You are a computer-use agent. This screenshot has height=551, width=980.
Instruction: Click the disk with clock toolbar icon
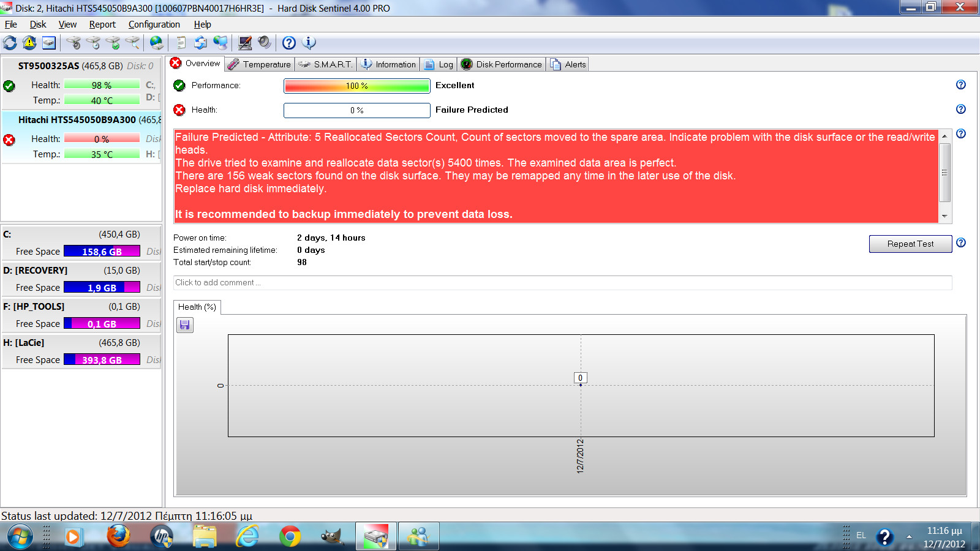pos(93,43)
